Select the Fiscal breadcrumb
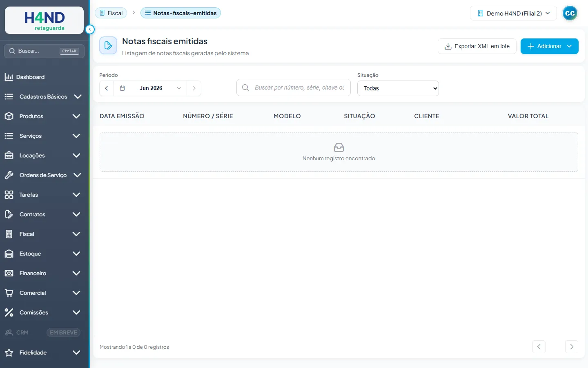588x368 pixels. [111, 13]
